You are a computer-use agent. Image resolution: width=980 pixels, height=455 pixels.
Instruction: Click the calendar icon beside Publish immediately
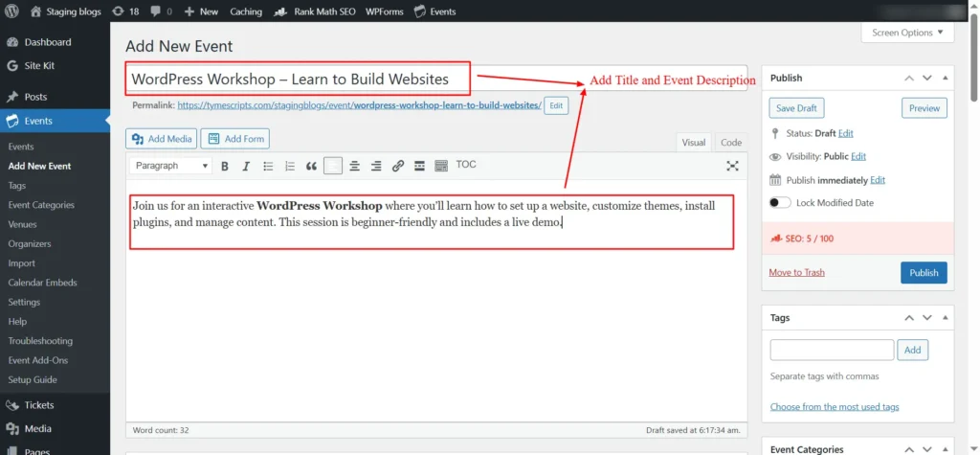point(775,180)
